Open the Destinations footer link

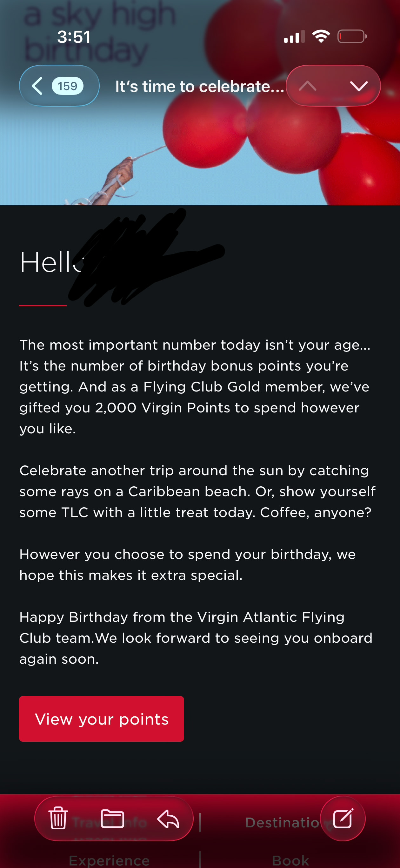(x=283, y=823)
